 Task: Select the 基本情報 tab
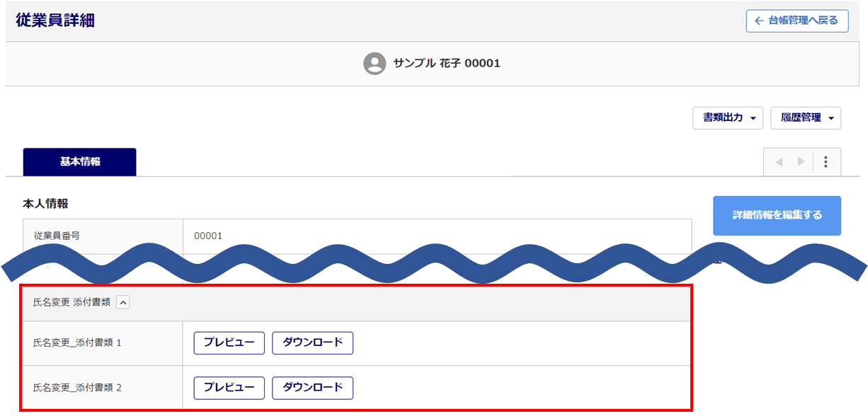coord(80,162)
